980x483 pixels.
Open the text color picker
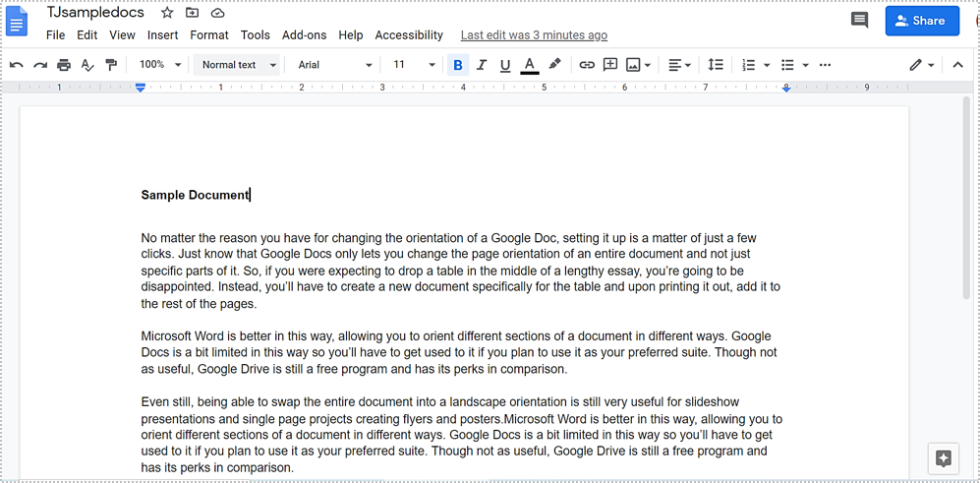pos(530,65)
